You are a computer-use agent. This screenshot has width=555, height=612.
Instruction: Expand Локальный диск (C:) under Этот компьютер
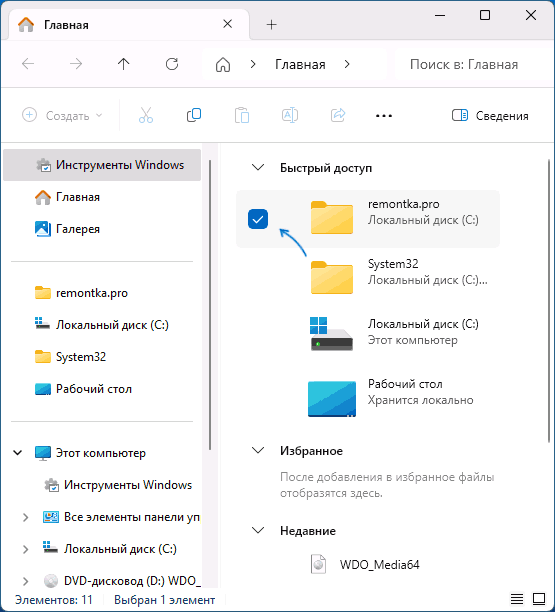tap(26, 549)
